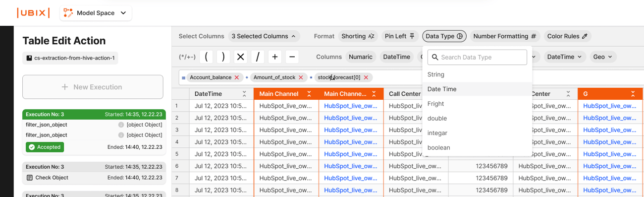The image size is (644, 197).
Task: Click the info icon on the second filter_json_object row
Action: coord(121,135)
